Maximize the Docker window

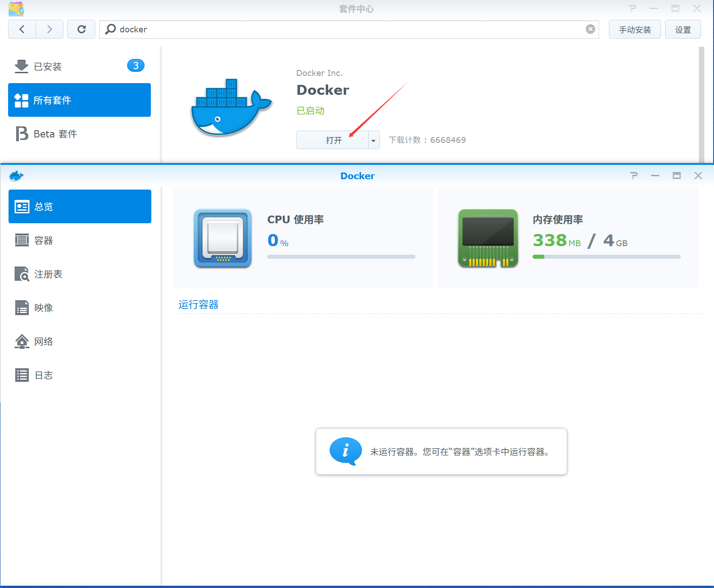coord(677,176)
